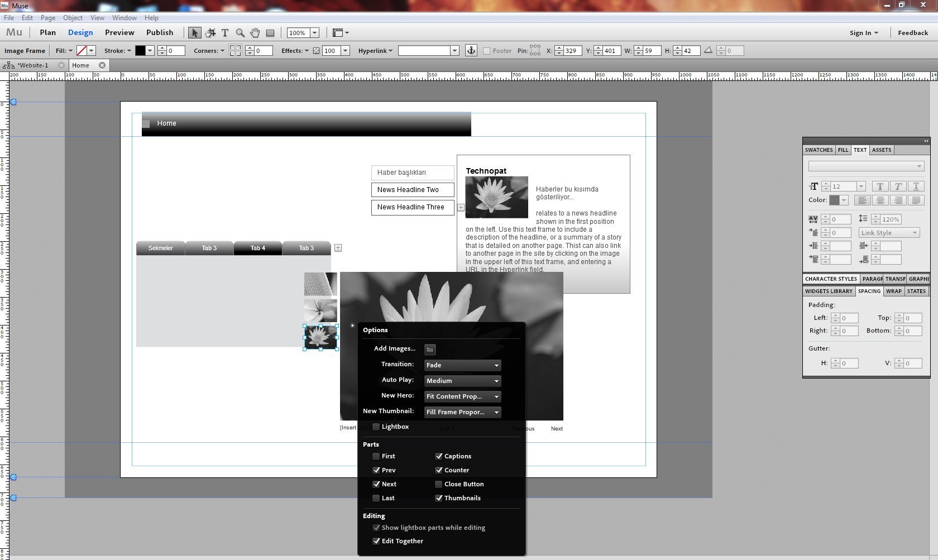Screen dimensions: 938x560
Task: Select the Zoom magnifier tool
Action: click(x=240, y=33)
